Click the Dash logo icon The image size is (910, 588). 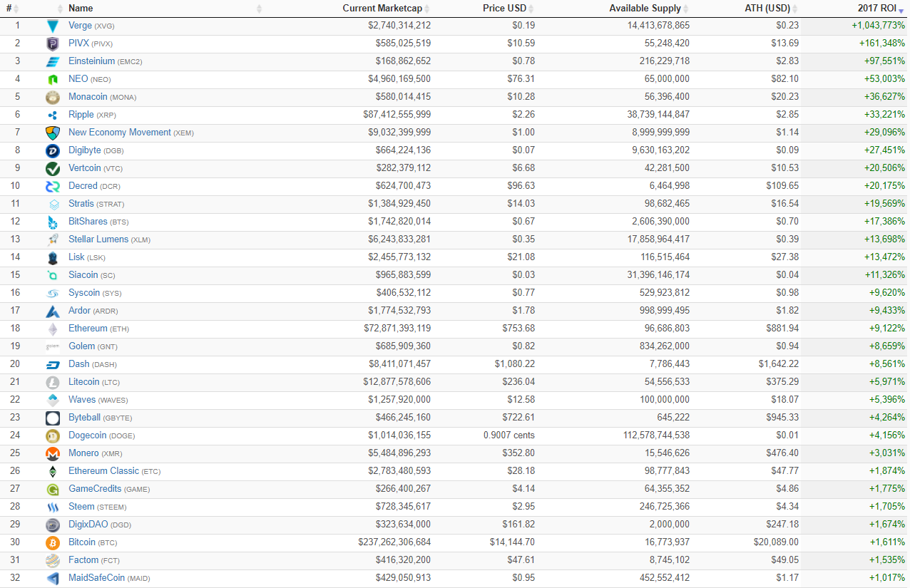pos(53,364)
